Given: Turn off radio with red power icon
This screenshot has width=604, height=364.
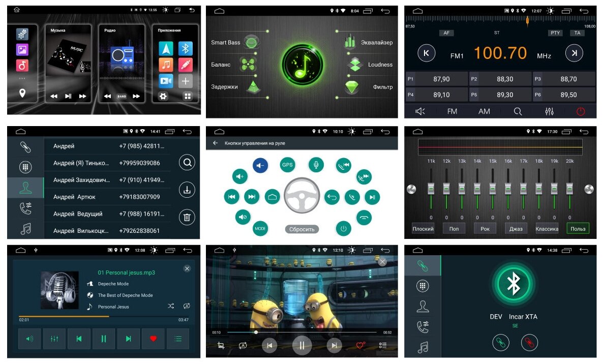Looking at the screenshot, I should pos(581,111).
